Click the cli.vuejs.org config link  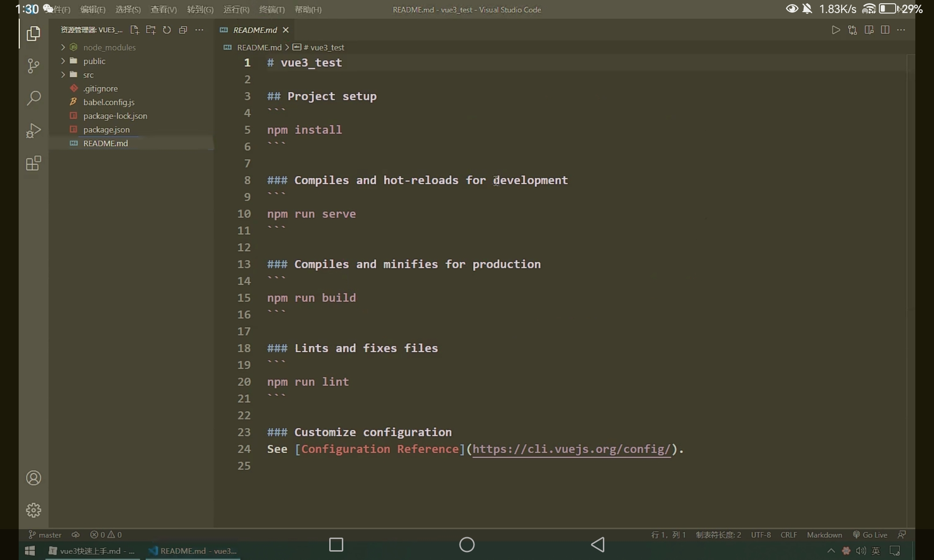[571, 449]
